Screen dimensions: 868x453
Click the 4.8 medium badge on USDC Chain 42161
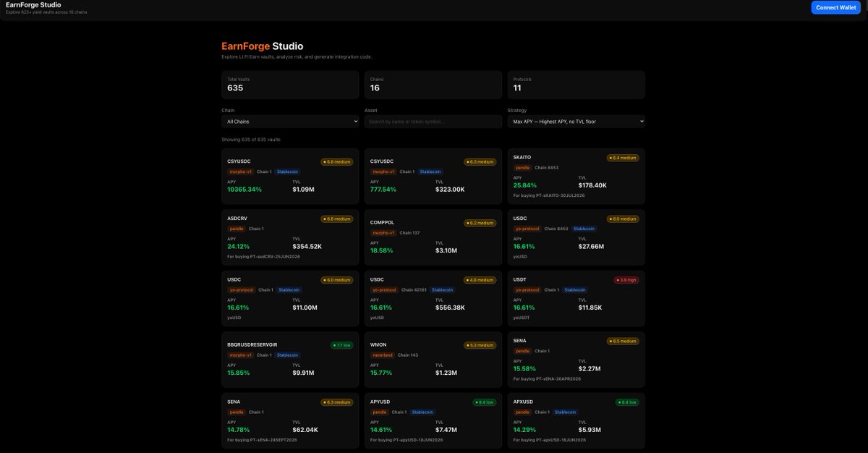480,279
